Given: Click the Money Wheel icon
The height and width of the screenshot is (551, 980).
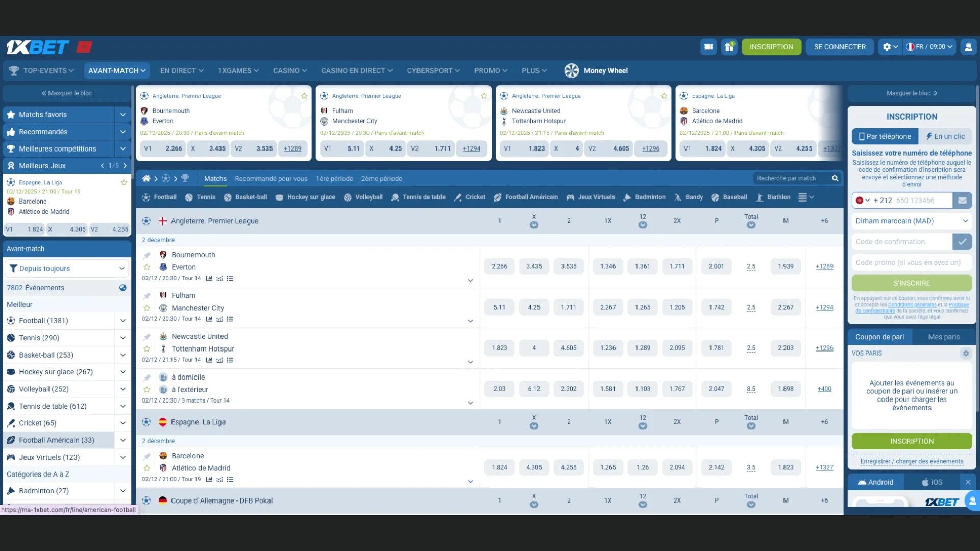Looking at the screenshot, I should 572,71.
